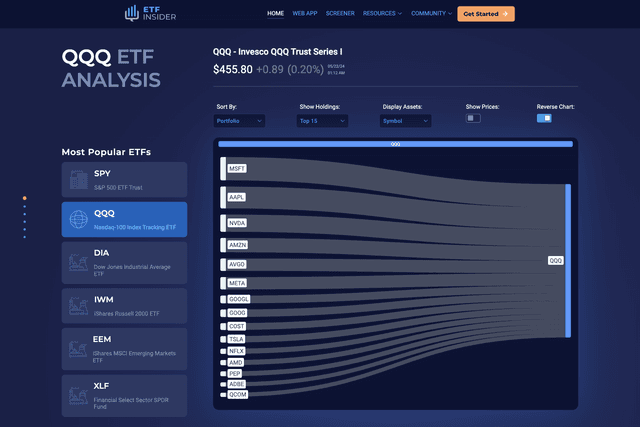640x427 pixels.
Task: Click the building icon on SPY card
Action: tap(79, 180)
